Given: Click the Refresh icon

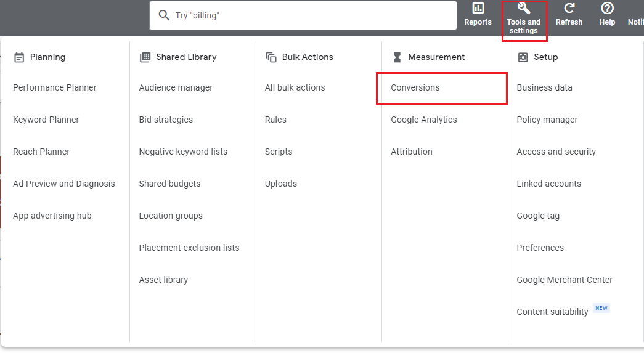Looking at the screenshot, I should tap(569, 8).
